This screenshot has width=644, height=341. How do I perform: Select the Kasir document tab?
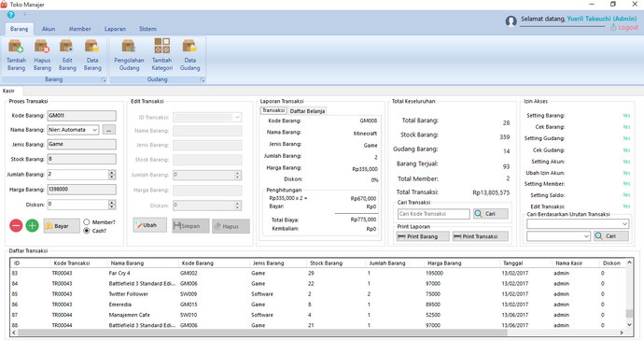tap(8, 91)
